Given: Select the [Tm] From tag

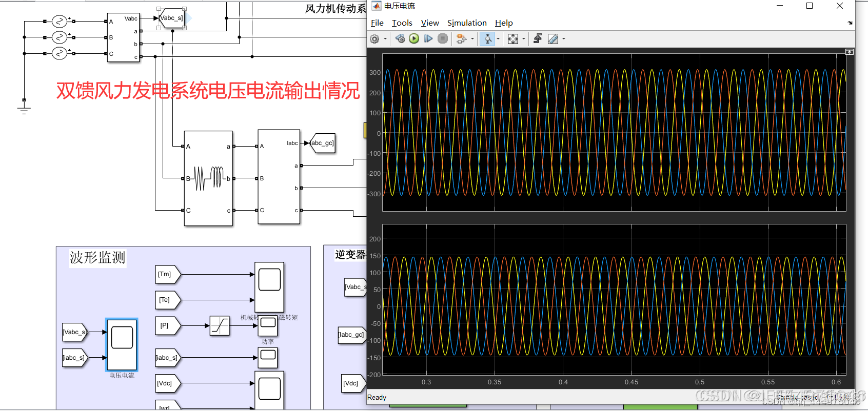Looking at the screenshot, I should point(168,275).
